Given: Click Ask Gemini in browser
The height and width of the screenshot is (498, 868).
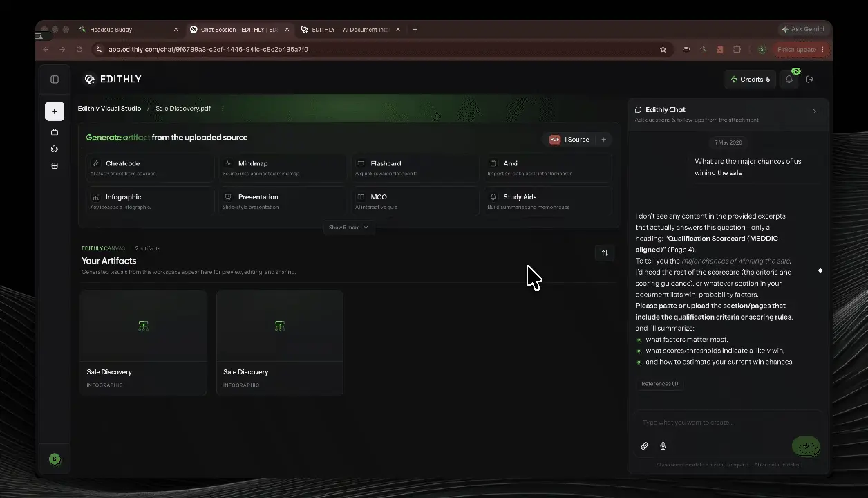Looking at the screenshot, I should click(x=802, y=30).
